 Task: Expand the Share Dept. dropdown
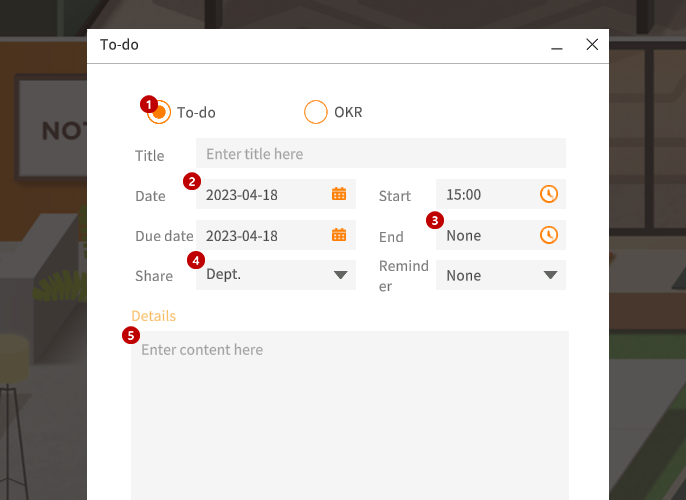coord(340,275)
